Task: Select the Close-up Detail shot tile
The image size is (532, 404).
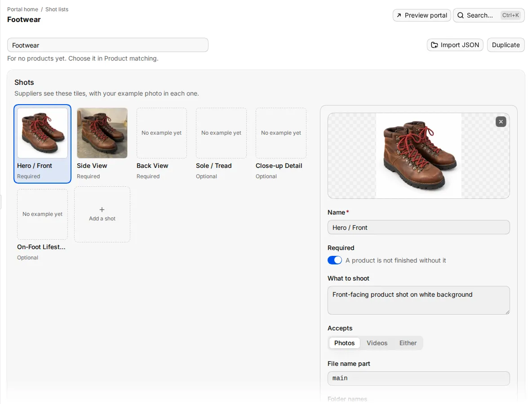Action: (x=281, y=133)
